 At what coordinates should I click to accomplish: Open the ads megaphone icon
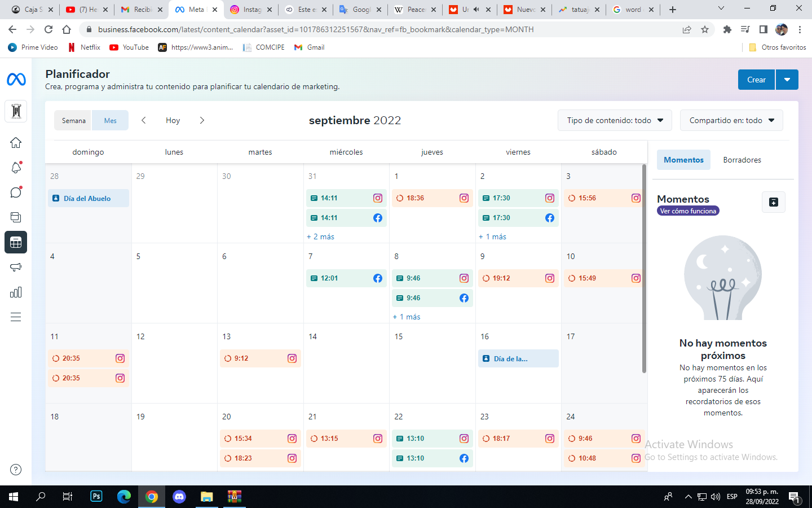point(16,267)
